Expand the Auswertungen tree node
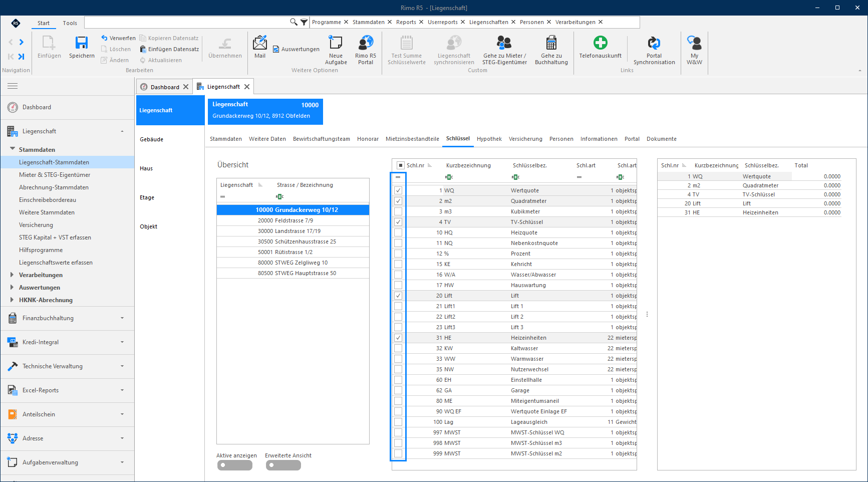The width and height of the screenshot is (868, 482). coord(12,287)
